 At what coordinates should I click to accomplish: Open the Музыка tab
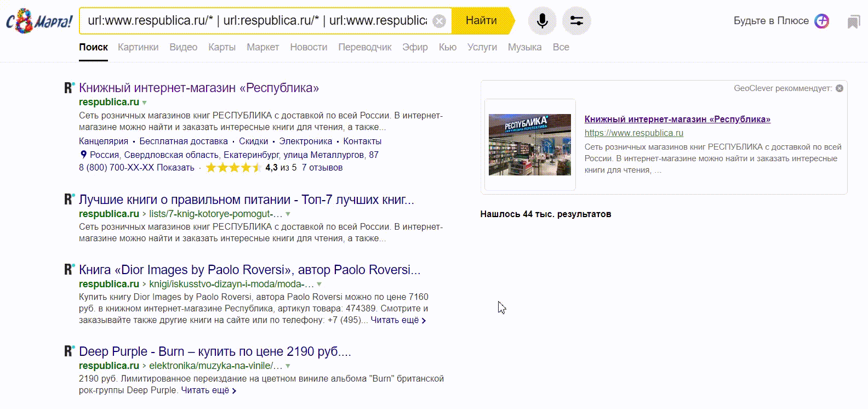(524, 47)
